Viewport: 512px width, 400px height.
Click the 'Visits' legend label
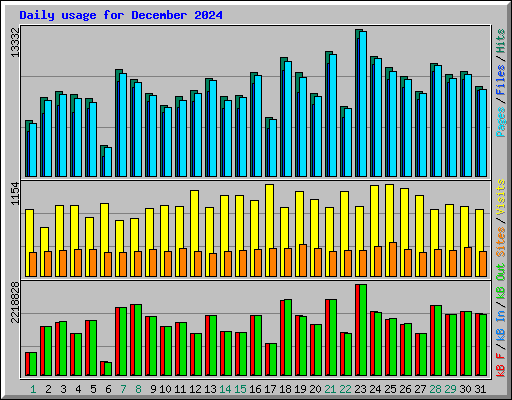point(501,197)
